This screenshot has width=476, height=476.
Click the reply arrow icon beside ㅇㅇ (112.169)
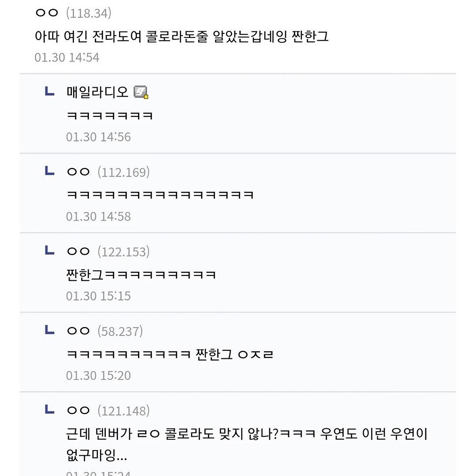click(x=49, y=171)
